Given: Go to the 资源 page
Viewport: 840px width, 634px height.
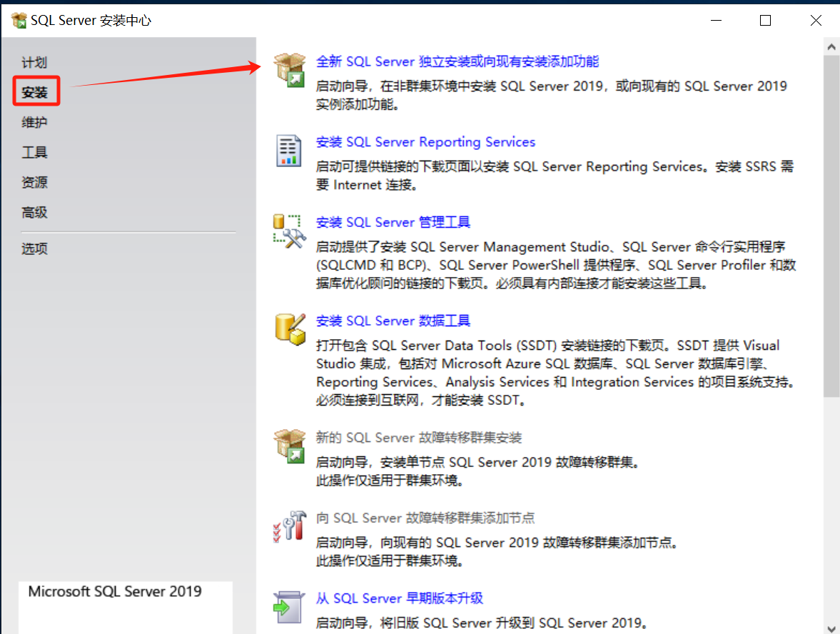Looking at the screenshot, I should point(34,183).
